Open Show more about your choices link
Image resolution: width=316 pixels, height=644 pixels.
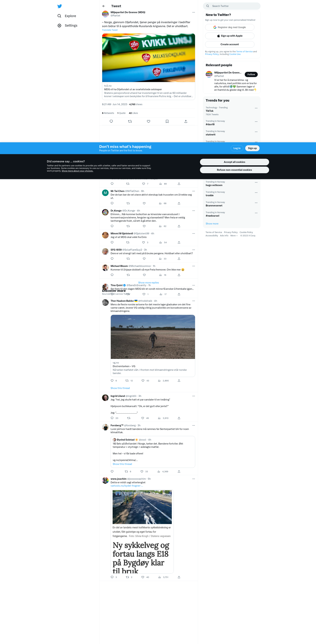[77, 171]
